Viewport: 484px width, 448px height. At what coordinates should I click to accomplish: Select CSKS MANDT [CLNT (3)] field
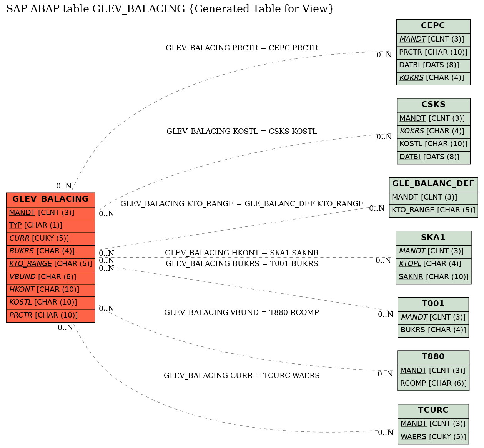pyautogui.click(x=434, y=119)
